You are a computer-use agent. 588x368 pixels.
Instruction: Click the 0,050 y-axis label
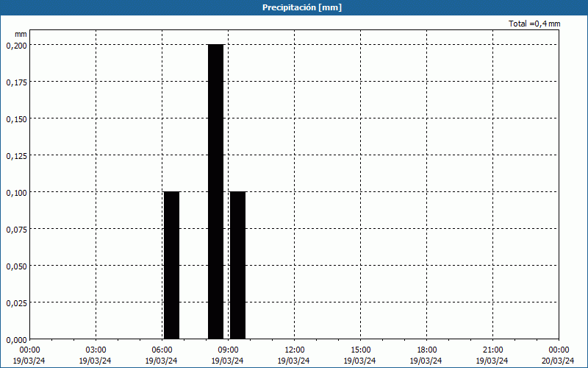(x=16, y=266)
